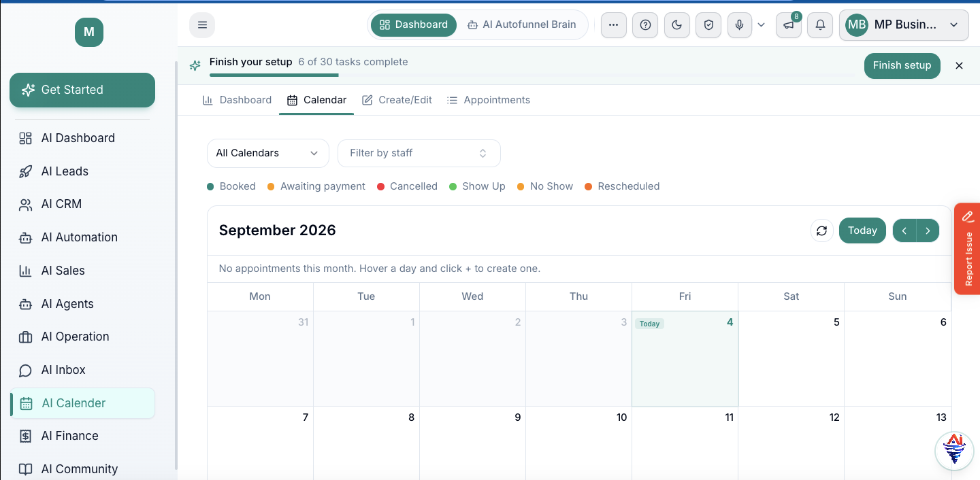
Task: Click the No Show legend label
Action: [551, 186]
